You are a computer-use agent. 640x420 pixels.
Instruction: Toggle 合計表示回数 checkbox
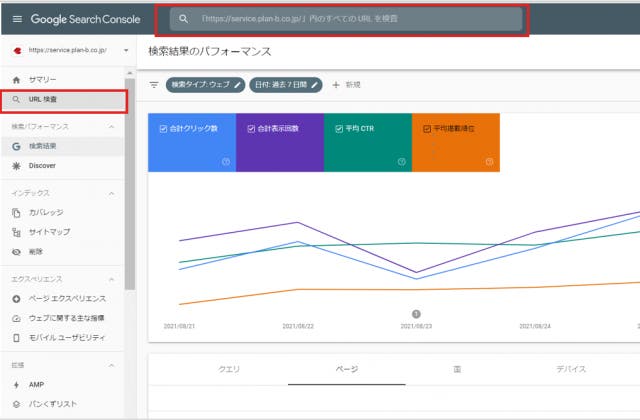pos(251,129)
